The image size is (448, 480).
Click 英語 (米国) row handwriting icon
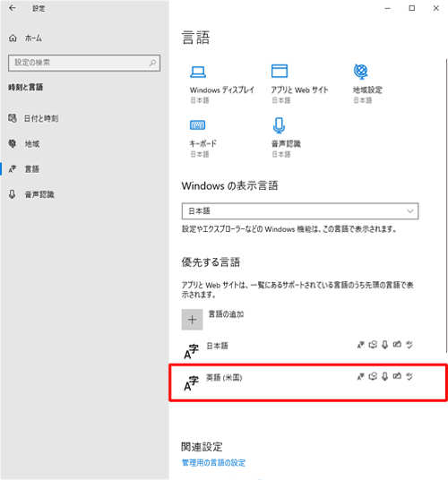pyautogui.click(x=397, y=376)
